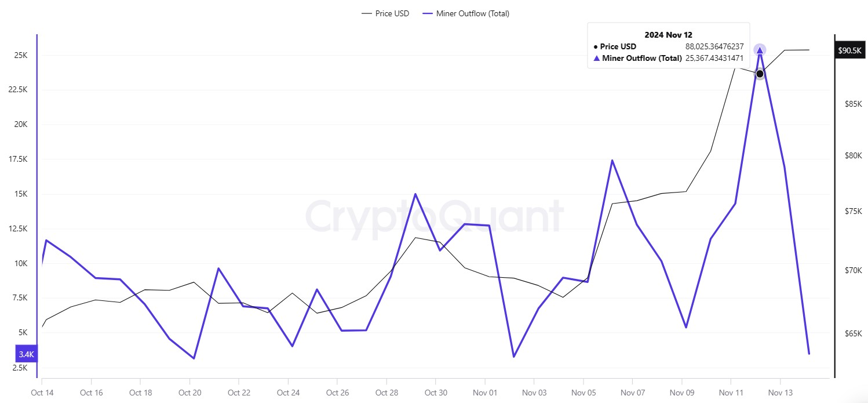Click the thin black line icon in legend
Image resolution: width=868 pixels, height=403 pixels.
coord(366,13)
